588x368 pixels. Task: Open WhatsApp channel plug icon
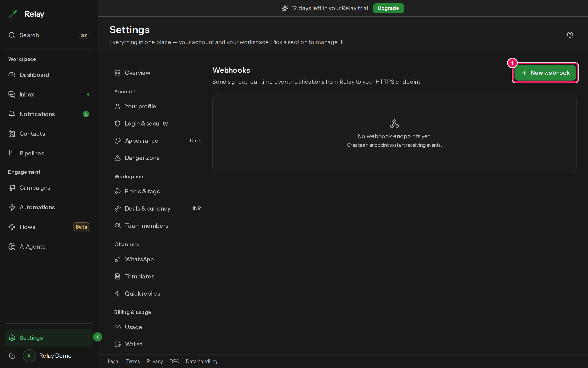117,259
